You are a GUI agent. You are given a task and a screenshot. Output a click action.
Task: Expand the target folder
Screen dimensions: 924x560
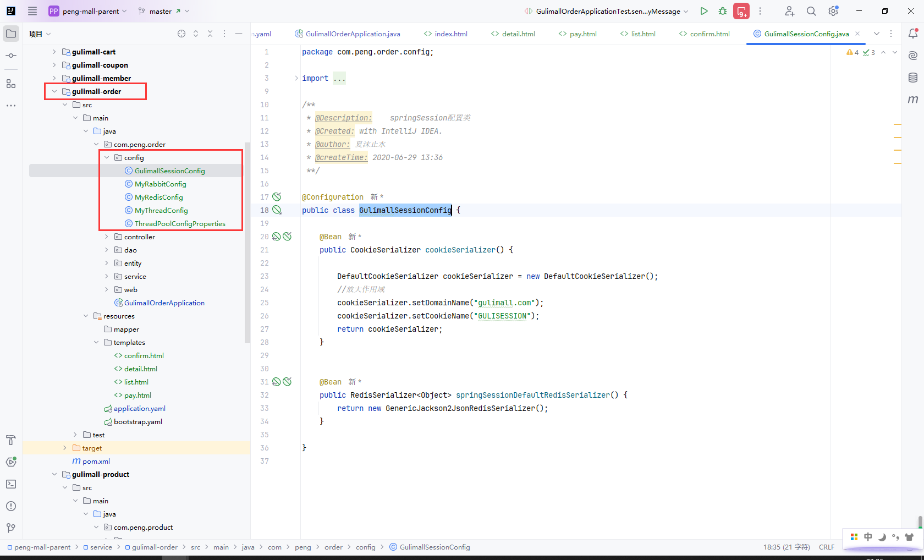click(64, 448)
